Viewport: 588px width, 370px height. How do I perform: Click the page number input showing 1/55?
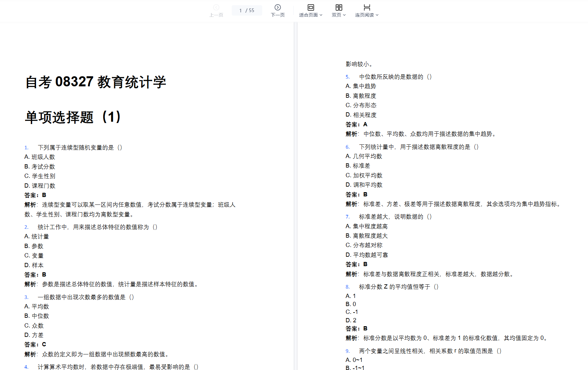[247, 10]
